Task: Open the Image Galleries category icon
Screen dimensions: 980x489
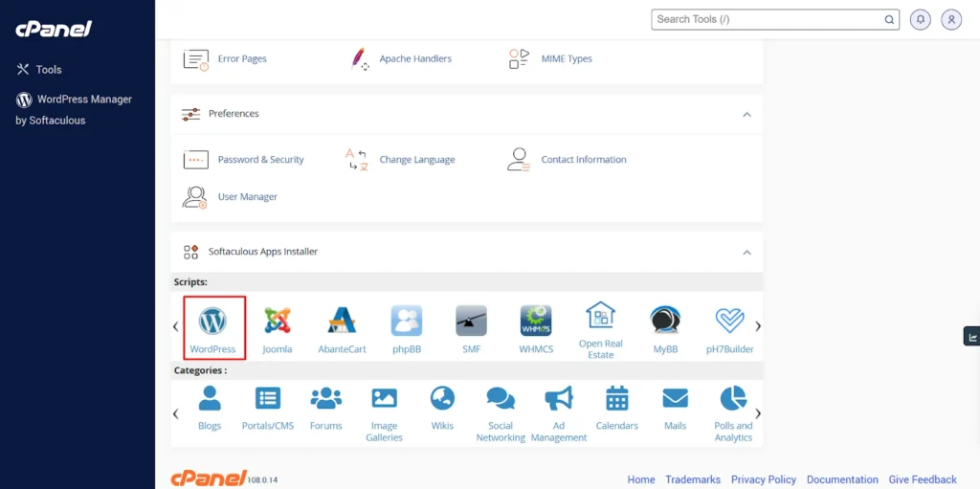Action: pyautogui.click(x=385, y=398)
